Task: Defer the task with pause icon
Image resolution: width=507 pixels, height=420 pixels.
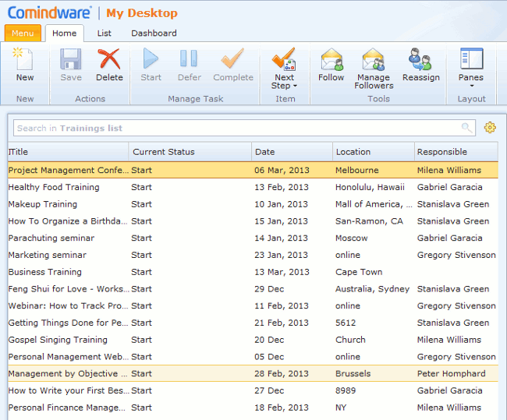Action: point(189,58)
